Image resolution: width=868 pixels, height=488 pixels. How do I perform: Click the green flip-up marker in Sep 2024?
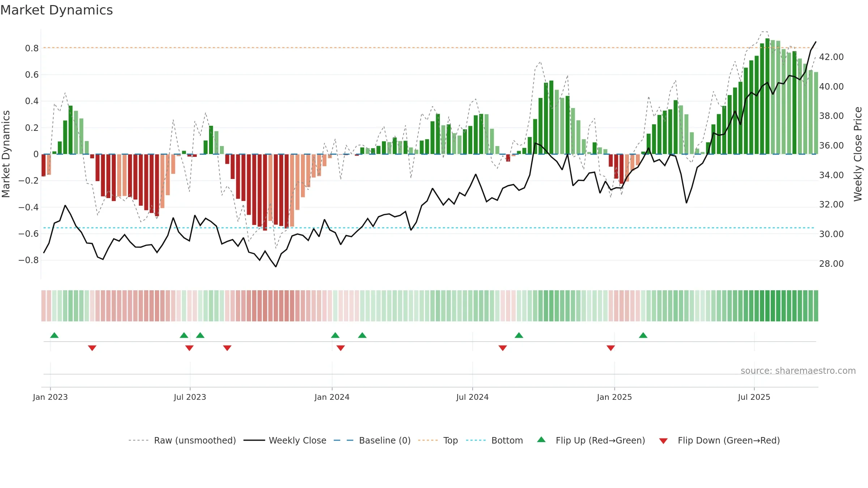tap(519, 335)
